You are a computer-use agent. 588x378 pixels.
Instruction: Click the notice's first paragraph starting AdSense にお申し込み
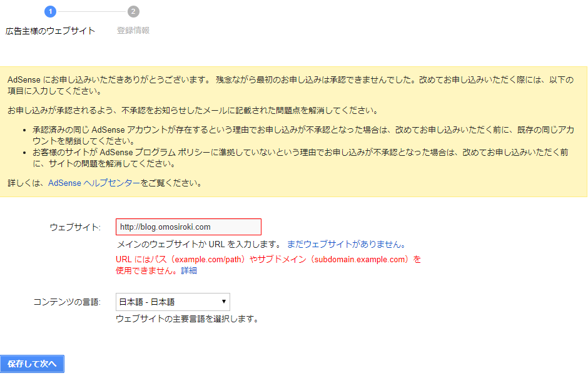coord(291,85)
